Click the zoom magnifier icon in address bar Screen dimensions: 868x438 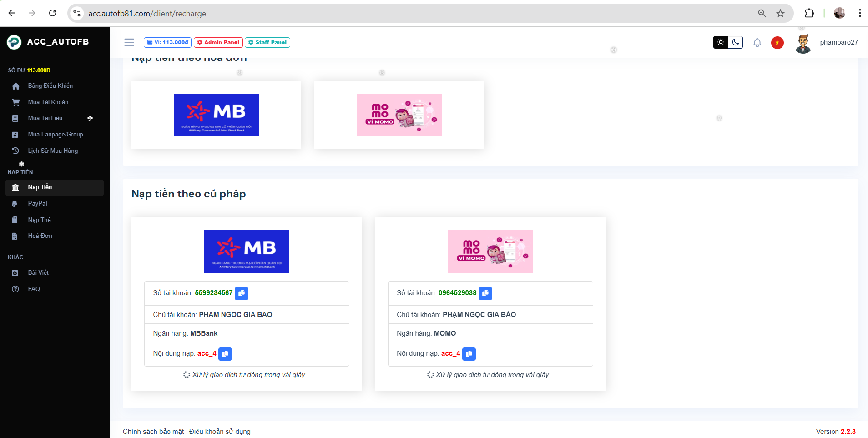762,14
